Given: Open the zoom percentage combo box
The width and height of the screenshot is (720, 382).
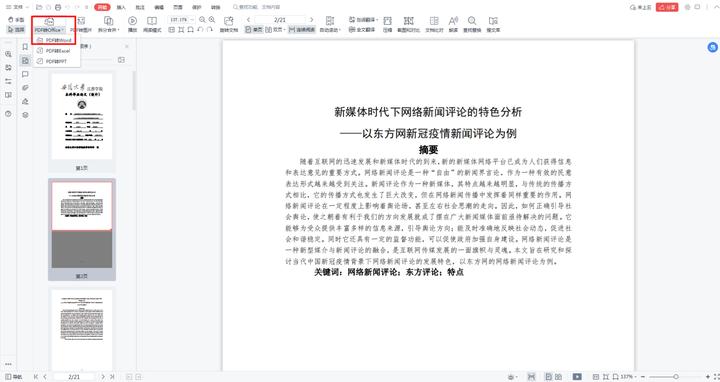Looking at the screenshot, I should [181, 20].
